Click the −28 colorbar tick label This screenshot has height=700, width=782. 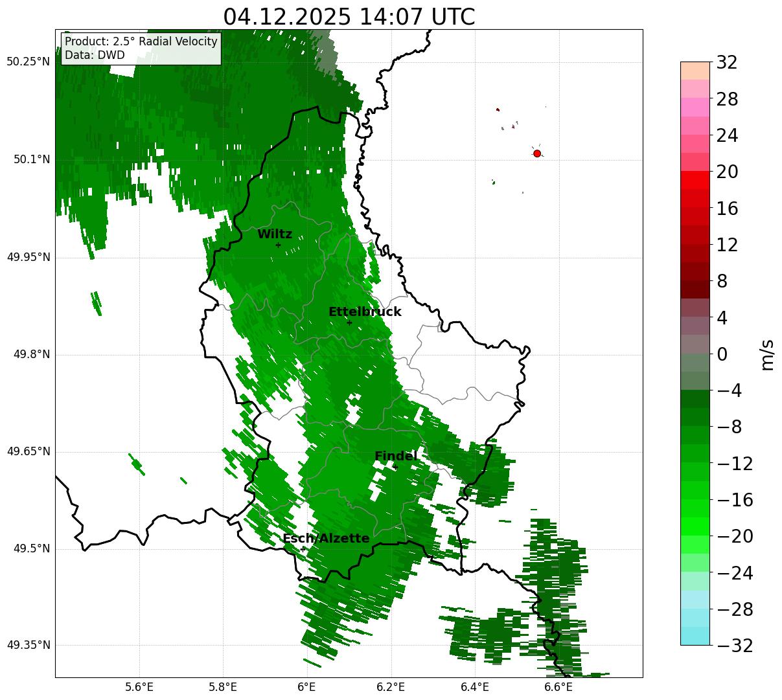(734, 610)
